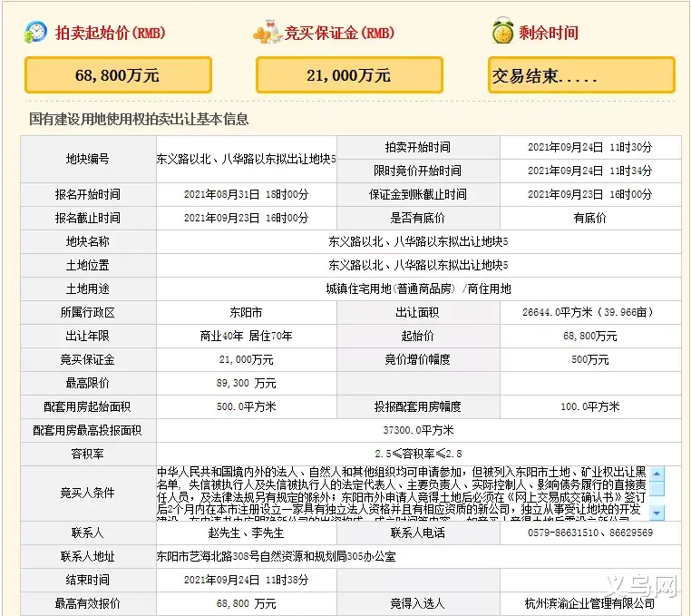The width and height of the screenshot is (691, 616).
Task: Click 竞价增价幅度 value 500万元
Action: pyautogui.click(x=590, y=360)
